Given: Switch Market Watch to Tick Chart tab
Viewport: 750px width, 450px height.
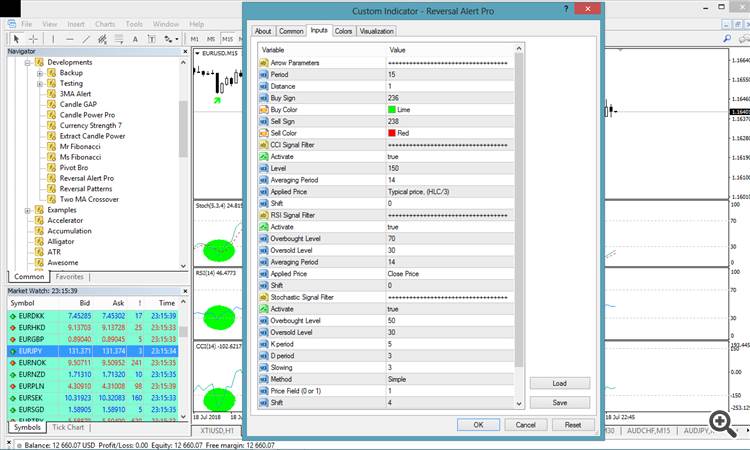Looking at the screenshot, I should pos(68,428).
